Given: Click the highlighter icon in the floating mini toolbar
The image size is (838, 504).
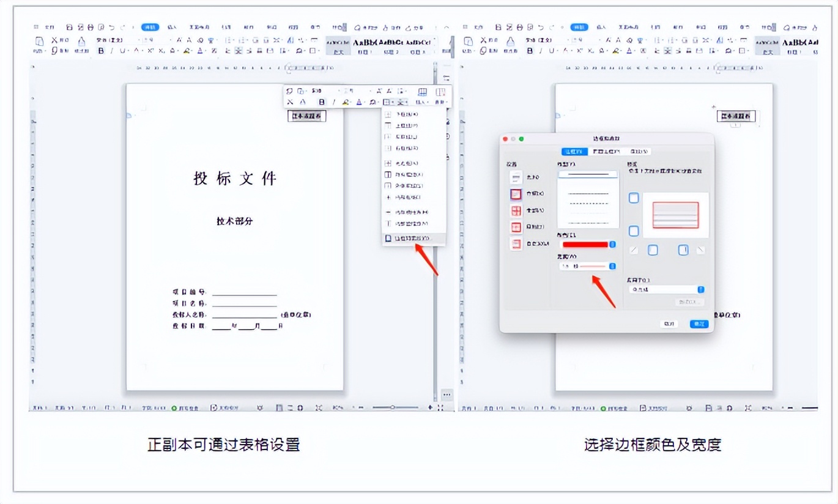Looking at the screenshot, I should click(346, 102).
